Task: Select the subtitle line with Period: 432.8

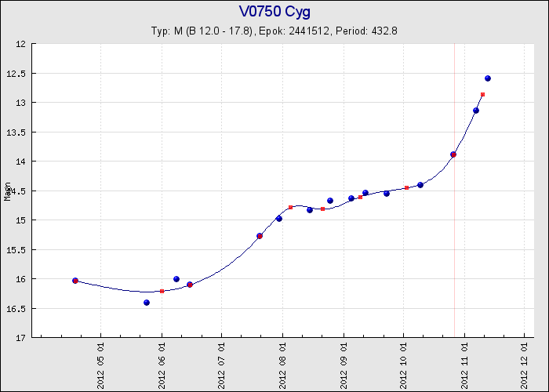Action: 274,31
